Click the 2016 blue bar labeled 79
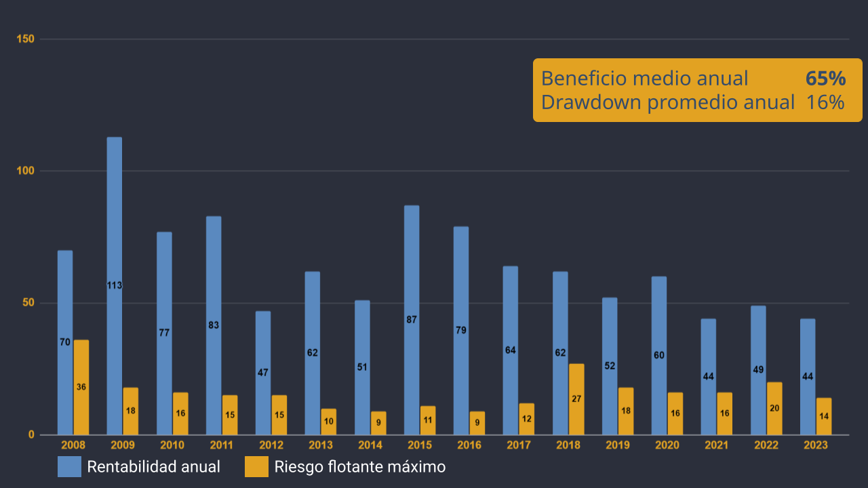Image resolution: width=868 pixels, height=488 pixels. [x=461, y=330]
